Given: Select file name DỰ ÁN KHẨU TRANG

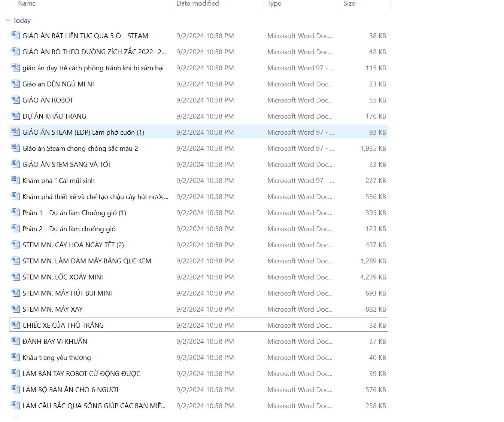Looking at the screenshot, I should tap(54, 116).
